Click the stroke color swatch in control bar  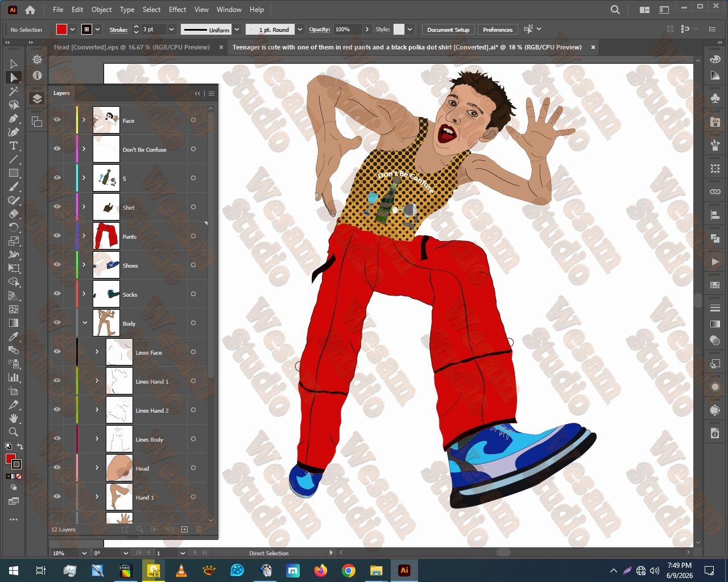coord(86,30)
